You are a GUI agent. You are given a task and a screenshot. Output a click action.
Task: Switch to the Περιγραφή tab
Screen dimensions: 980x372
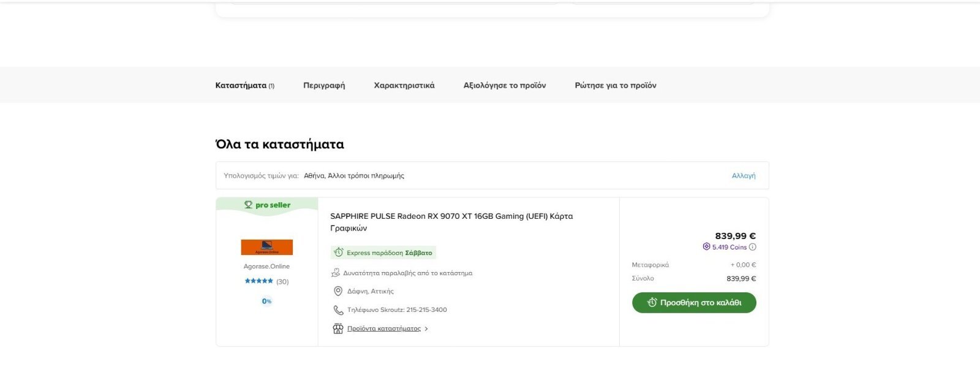click(x=324, y=85)
